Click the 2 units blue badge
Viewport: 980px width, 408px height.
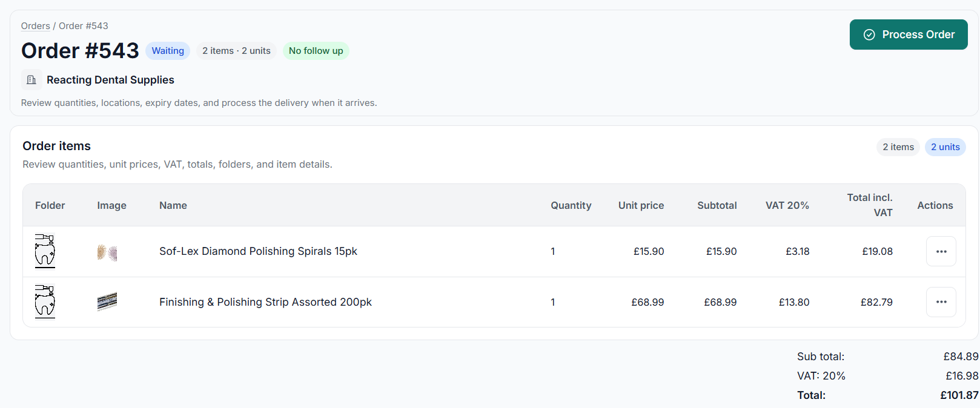pos(945,147)
